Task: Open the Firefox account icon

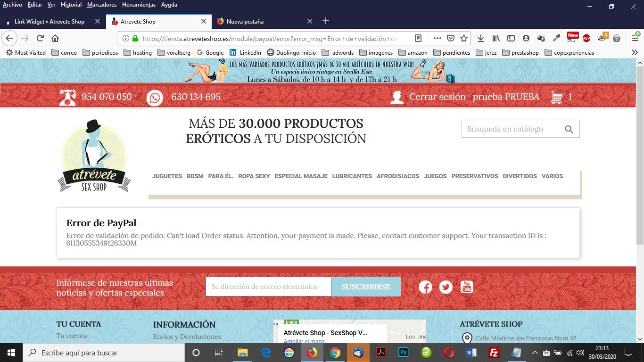Action: pos(526,38)
